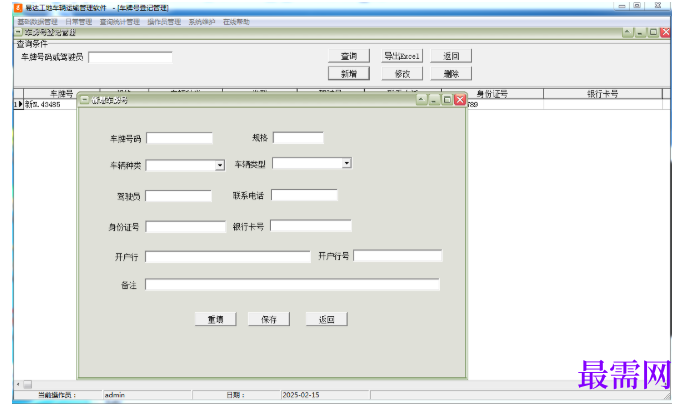Image resolution: width=690 pixels, height=406 pixels.
Task: Focus the 备注 remarks field
Action: (x=292, y=285)
